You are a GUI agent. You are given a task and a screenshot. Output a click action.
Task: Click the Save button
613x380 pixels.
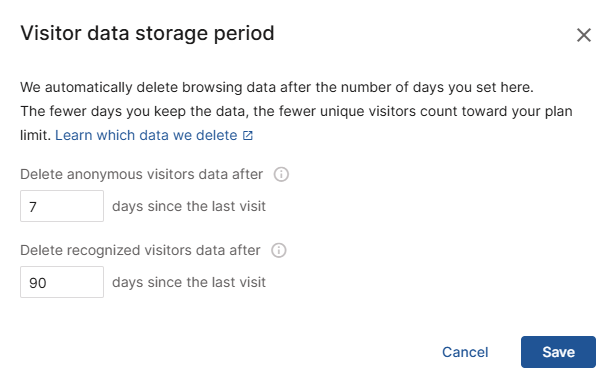(558, 352)
